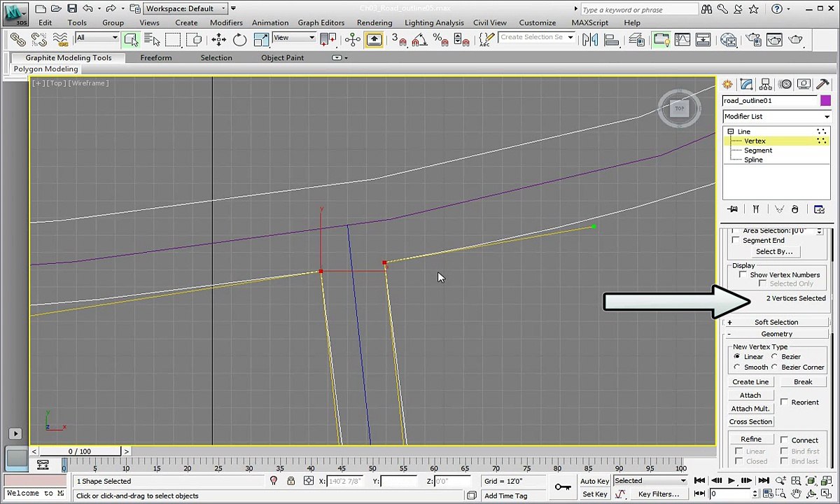Collapse the Line modifier stack tree
Viewport: 840px width, 504px height.
pos(730,132)
